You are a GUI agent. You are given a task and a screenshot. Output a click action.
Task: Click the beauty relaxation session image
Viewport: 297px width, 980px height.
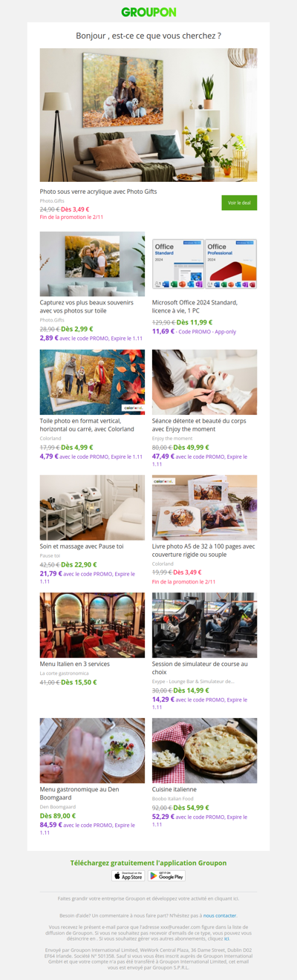pyautogui.click(x=204, y=382)
